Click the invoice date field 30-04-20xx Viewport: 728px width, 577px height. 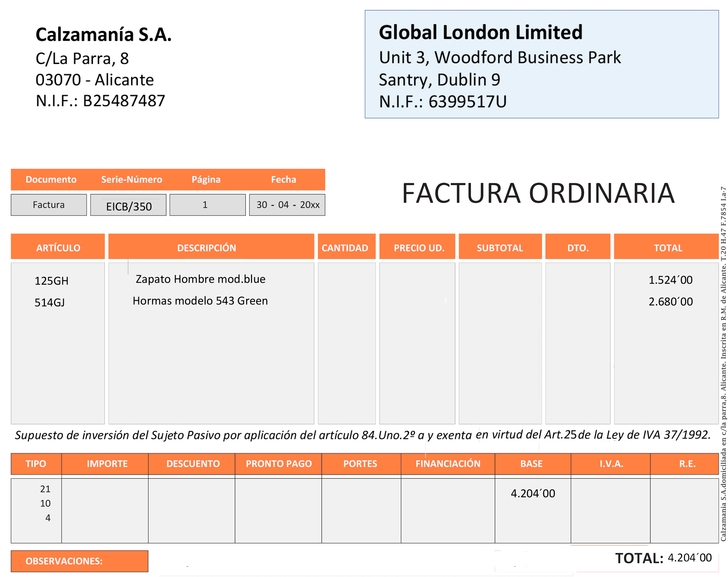[x=287, y=205]
